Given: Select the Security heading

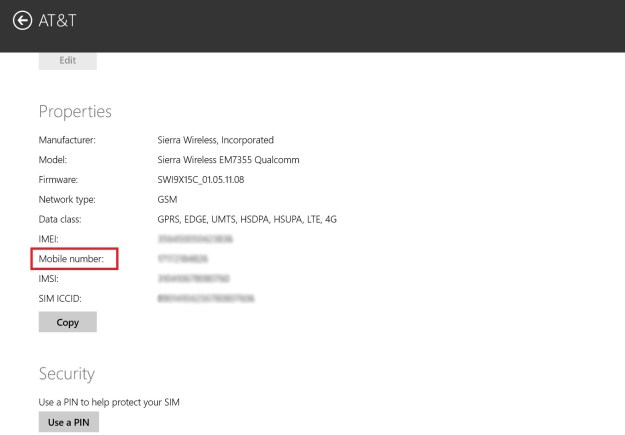Looking at the screenshot, I should 67,374.
